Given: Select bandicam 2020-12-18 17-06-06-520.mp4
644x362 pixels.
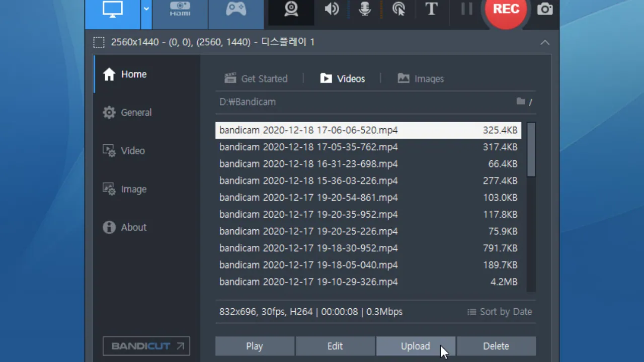Looking at the screenshot, I should (368, 130).
